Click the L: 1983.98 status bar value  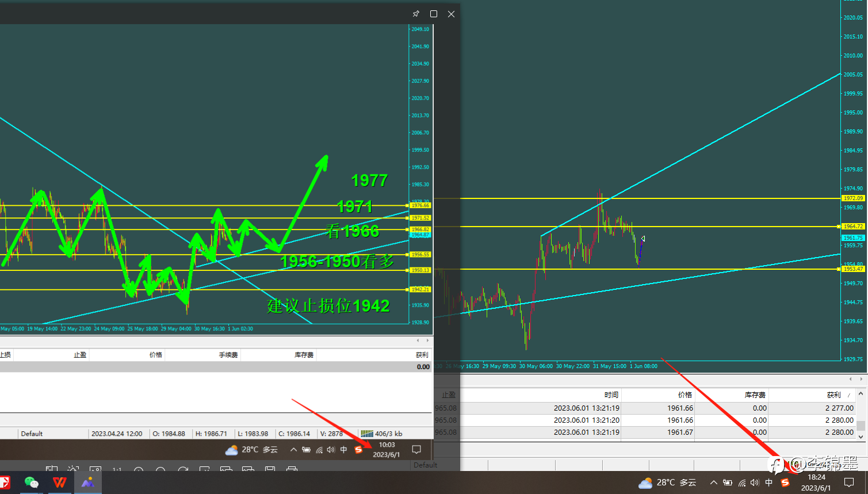[253, 434]
